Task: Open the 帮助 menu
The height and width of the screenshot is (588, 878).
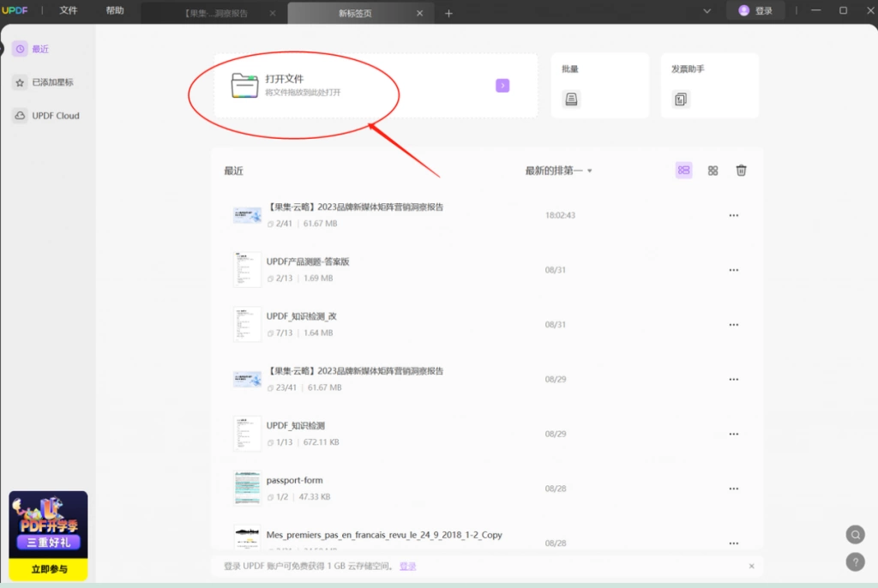Action: [115, 10]
